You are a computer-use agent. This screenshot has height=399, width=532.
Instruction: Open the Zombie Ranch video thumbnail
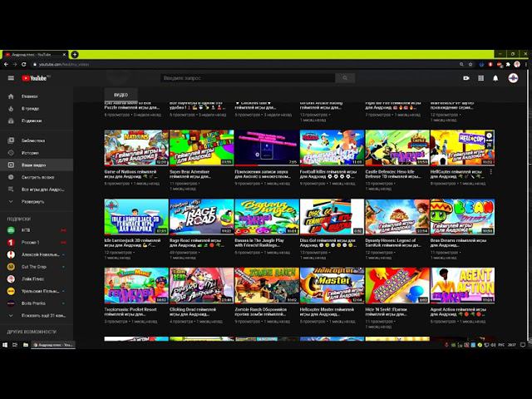(x=267, y=285)
